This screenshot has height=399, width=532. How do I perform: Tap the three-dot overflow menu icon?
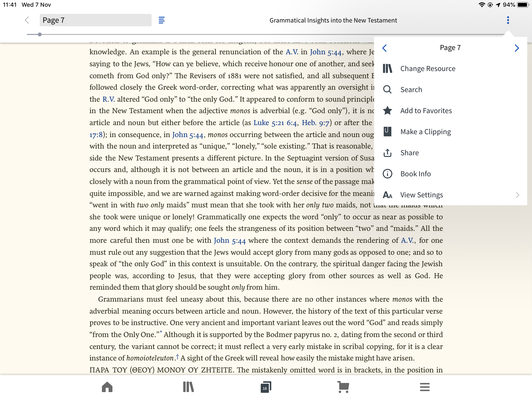(x=508, y=20)
